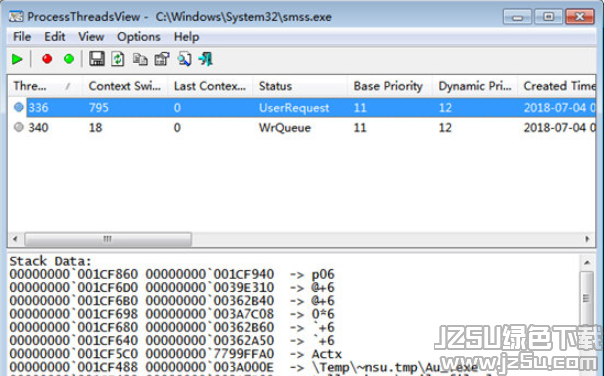Screen dimensions: 604x376
Task: Open the properties toolbar icon
Action: tap(162, 59)
